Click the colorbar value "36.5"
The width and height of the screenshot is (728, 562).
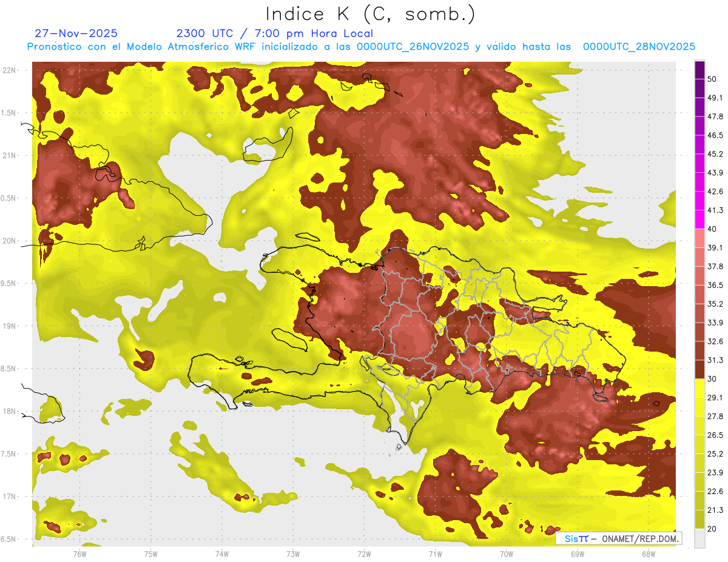(715, 285)
